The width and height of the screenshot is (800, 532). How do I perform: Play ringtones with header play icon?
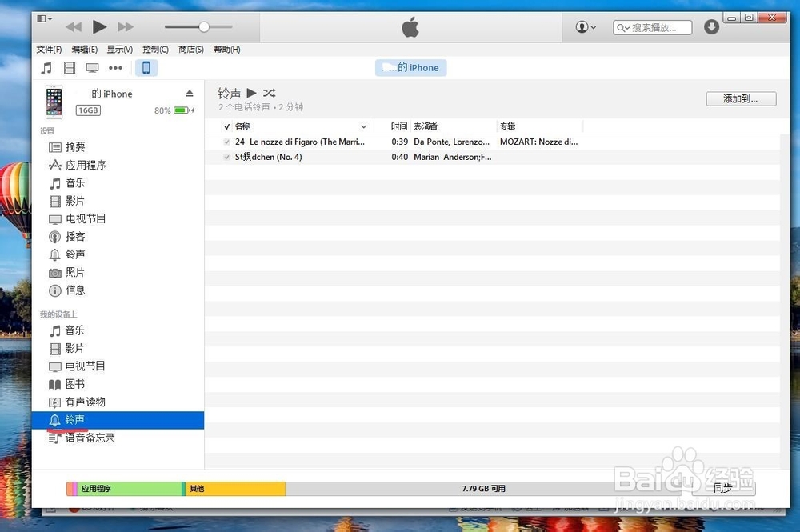point(251,93)
